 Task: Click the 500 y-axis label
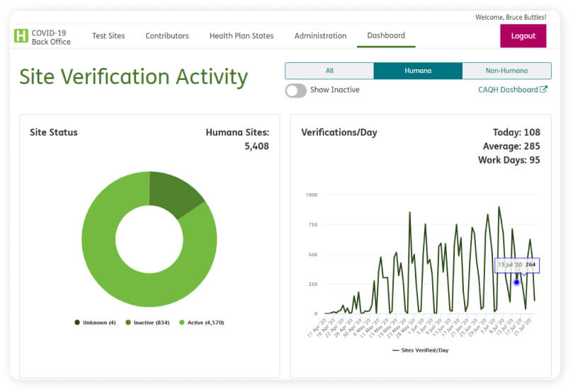[x=313, y=255]
